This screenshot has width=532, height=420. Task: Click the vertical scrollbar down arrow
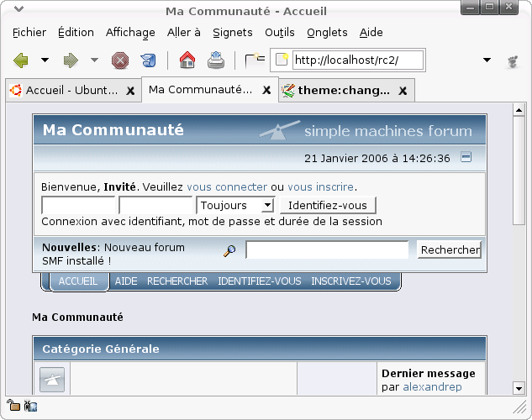coord(519,387)
